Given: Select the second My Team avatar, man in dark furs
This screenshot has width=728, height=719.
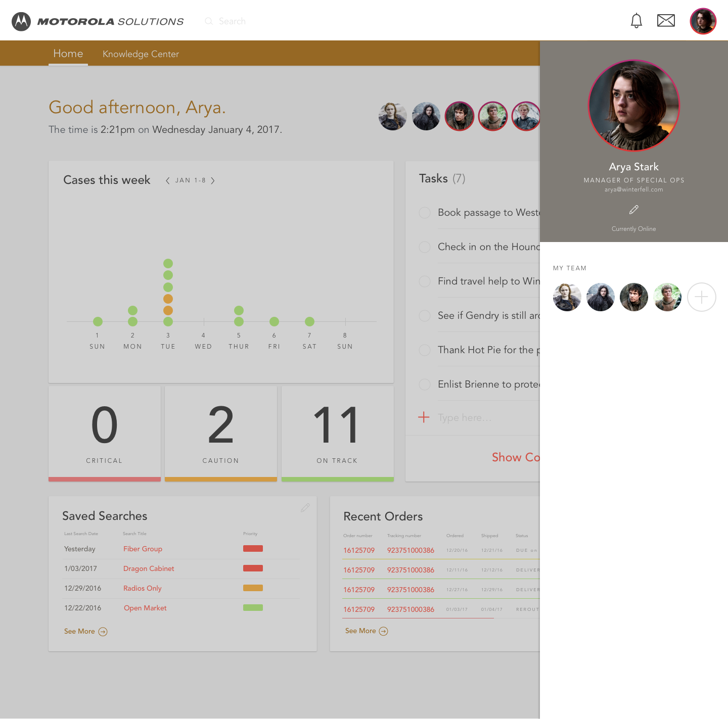Looking at the screenshot, I should point(601,297).
